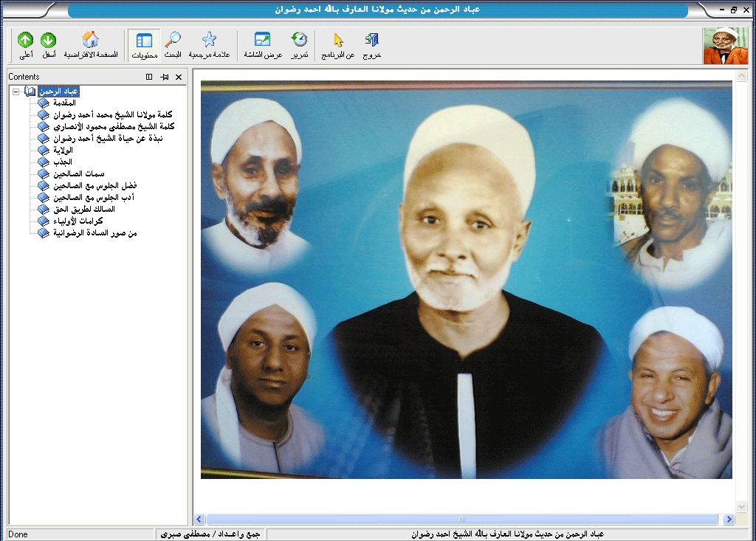
Task: Click the sheikh portrait thumbnail in toolbar
Action: pos(726,46)
